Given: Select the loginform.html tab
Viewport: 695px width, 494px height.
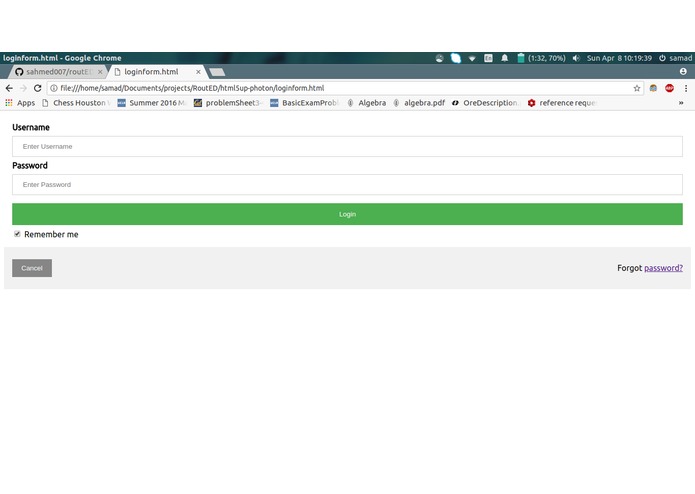Looking at the screenshot, I should 157,72.
